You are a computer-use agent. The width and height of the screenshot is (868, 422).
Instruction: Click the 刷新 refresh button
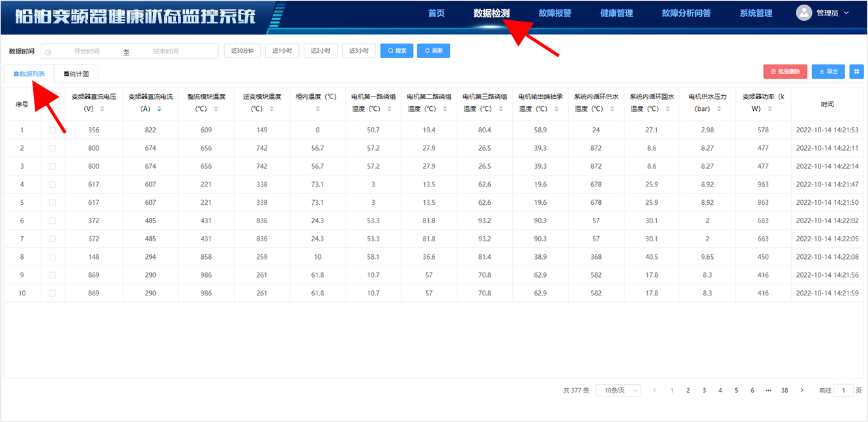[433, 51]
